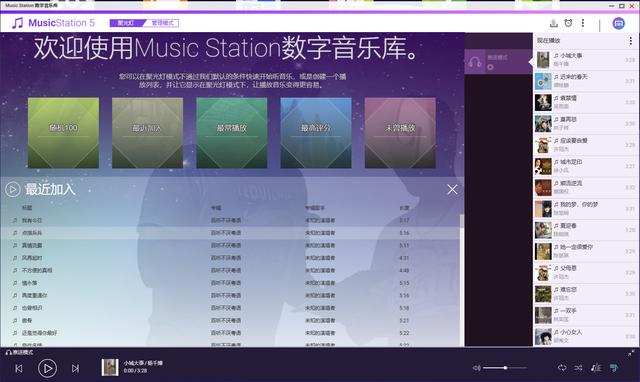Select the song row with duration 5:18
The height and width of the screenshot is (382, 640).
click(230, 308)
